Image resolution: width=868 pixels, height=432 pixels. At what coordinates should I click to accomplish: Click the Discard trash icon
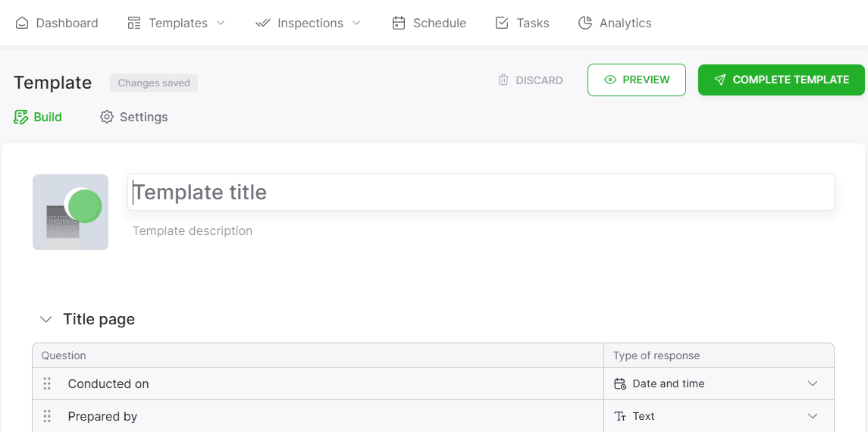point(503,80)
